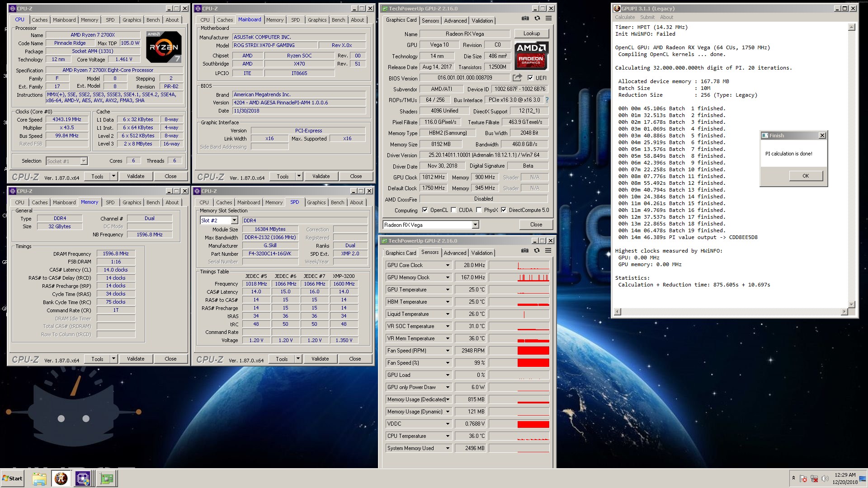This screenshot has height=488, width=868.
Task: Switch to the Bench tab in the CPU-Z Mainboard window
Action: [x=338, y=20]
